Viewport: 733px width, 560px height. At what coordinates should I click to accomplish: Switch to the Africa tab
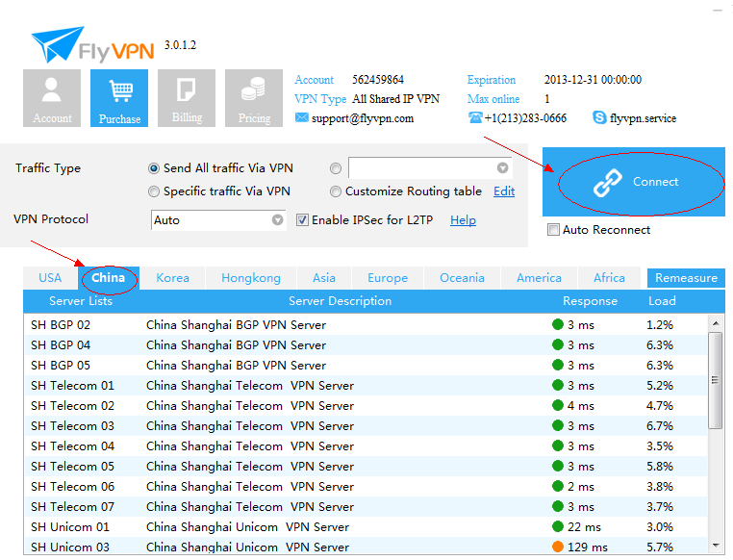point(609,278)
